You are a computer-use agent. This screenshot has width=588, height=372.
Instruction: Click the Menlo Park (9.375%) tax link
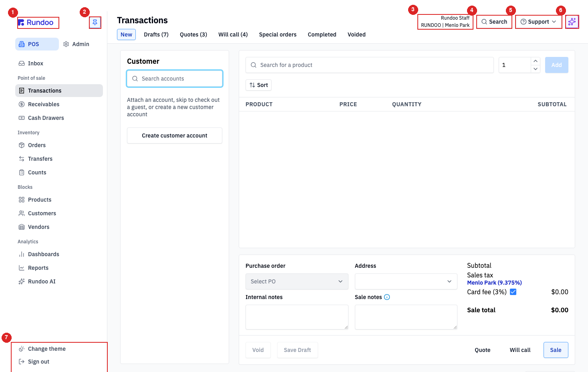(494, 283)
